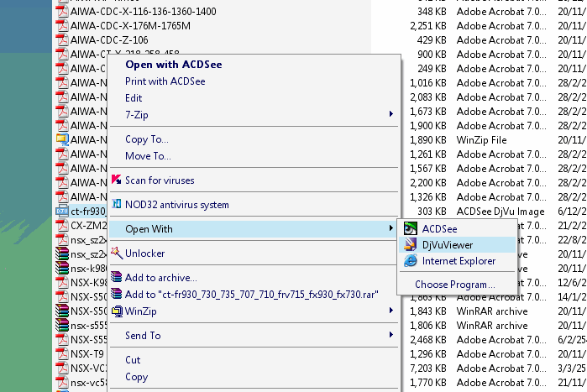Click PDF icon of AIWA-CDC-Z-106

(x=62, y=39)
